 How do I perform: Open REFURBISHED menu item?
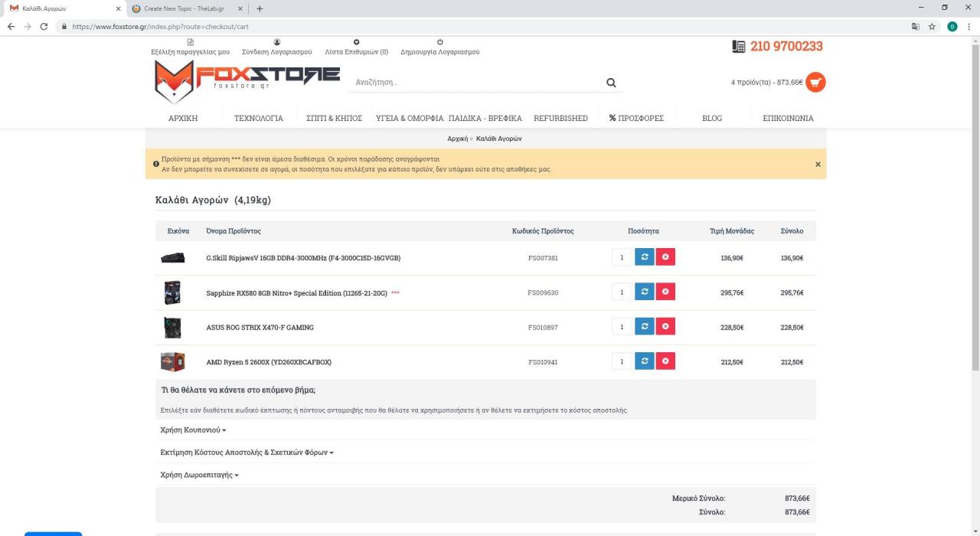[560, 118]
